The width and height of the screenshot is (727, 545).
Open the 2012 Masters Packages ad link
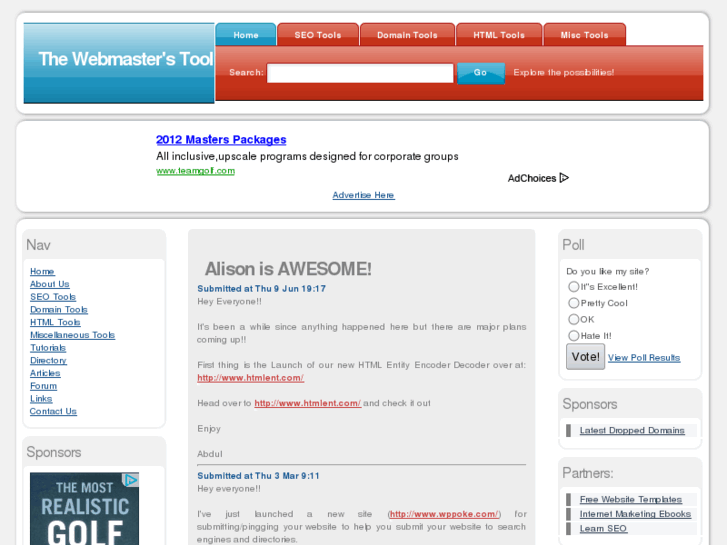point(221,140)
